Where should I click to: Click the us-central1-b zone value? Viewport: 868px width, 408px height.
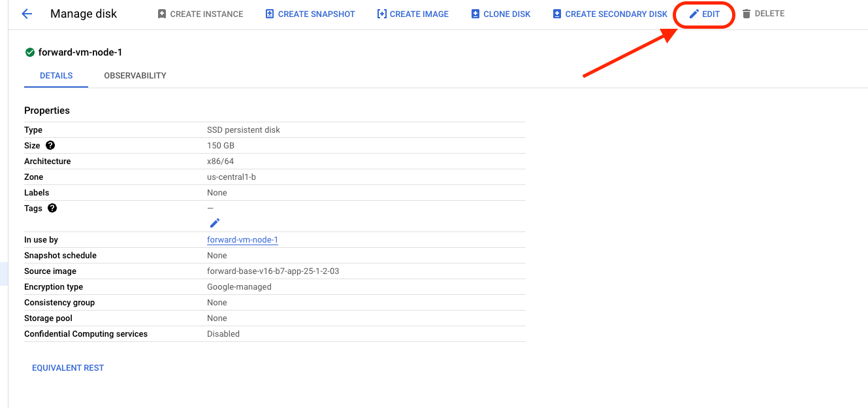pyautogui.click(x=231, y=177)
